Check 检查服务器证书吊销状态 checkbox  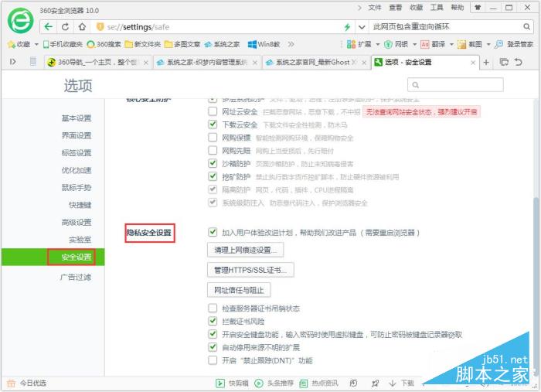(213, 308)
